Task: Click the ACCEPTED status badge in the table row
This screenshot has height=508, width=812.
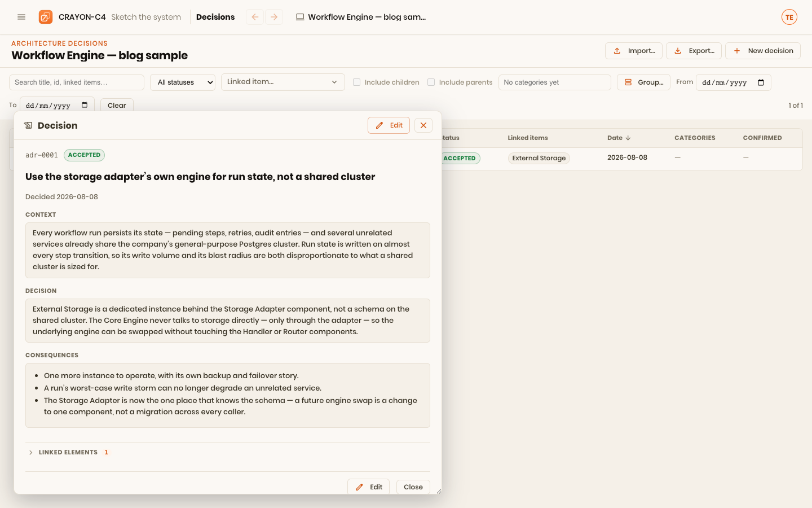Action: click(460, 158)
